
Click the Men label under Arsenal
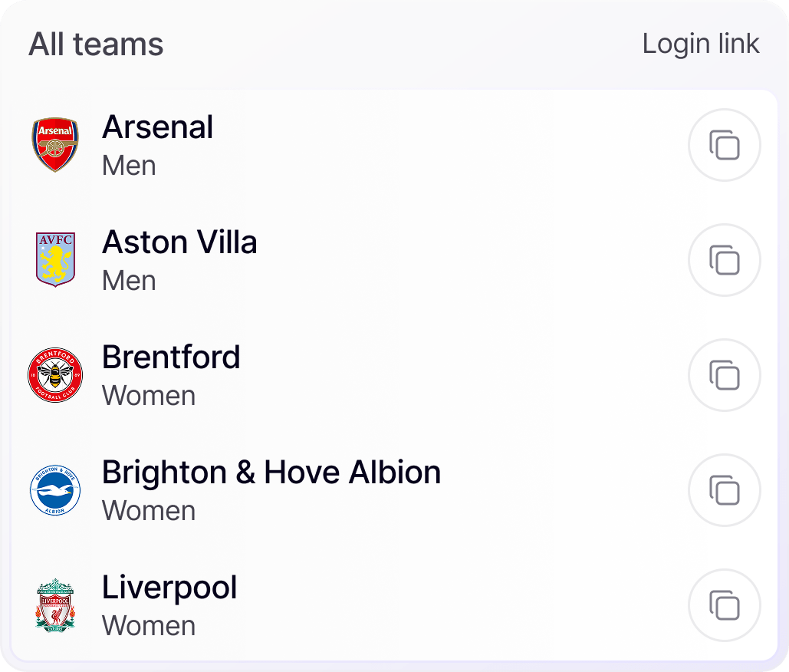click(129, 166)
